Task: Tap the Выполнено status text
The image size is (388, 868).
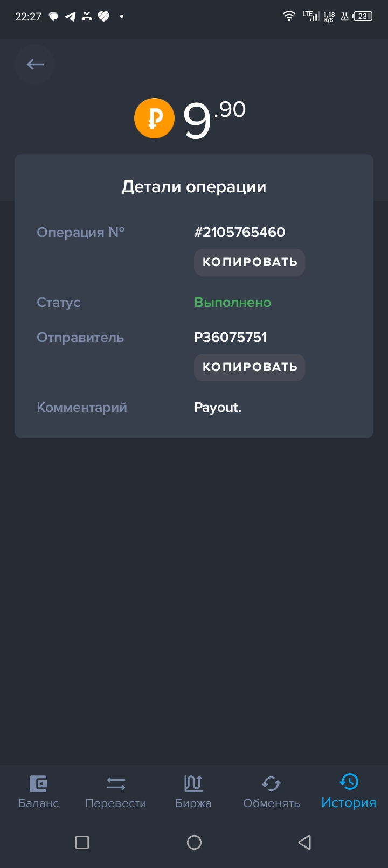Action: click(232, 303)
